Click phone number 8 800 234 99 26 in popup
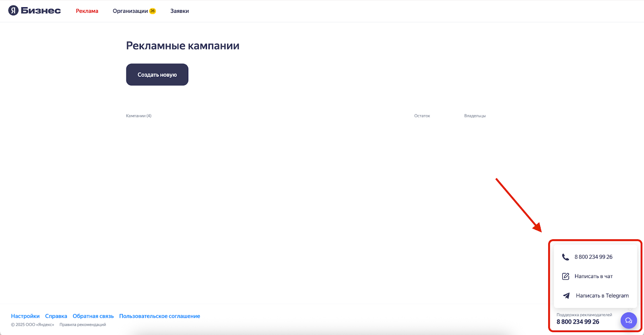This screenshot has height=335, width=644. (593, 257)
